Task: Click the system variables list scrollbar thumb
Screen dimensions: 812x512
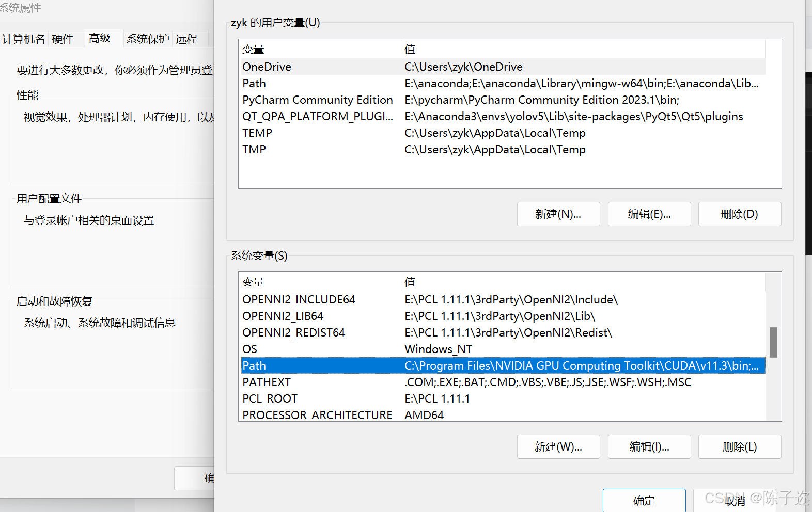Action: click(773, 342)
